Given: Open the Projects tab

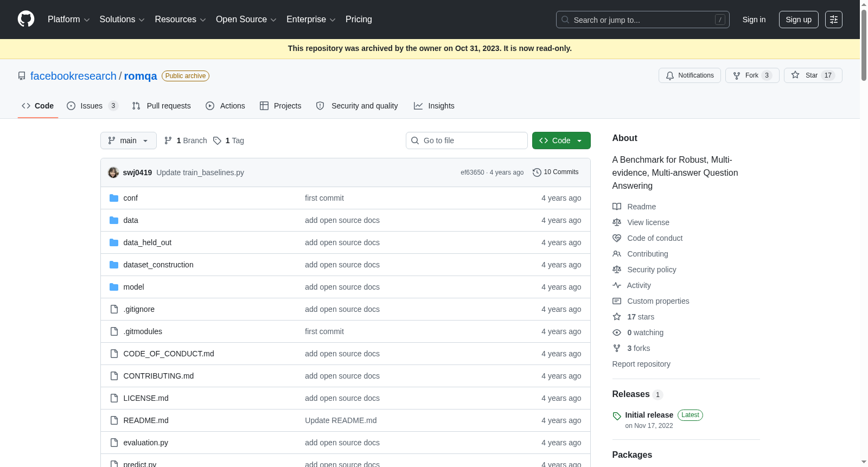Looking at the screenshot, I should (x=280, y=106).
